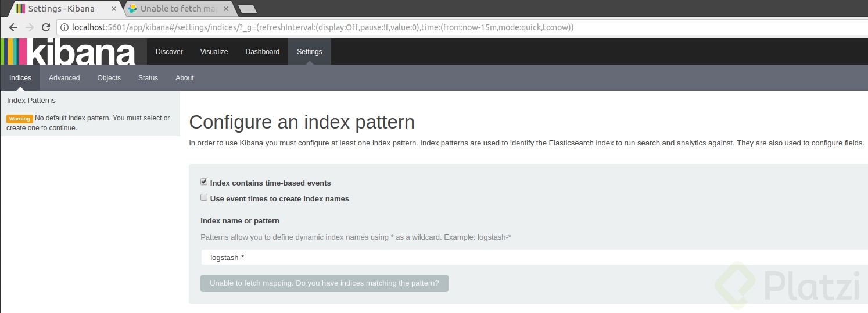Click the logstash-* index pattern field
Image resolution: width=868 pixels, height=313 pixels.
[534, 257]
